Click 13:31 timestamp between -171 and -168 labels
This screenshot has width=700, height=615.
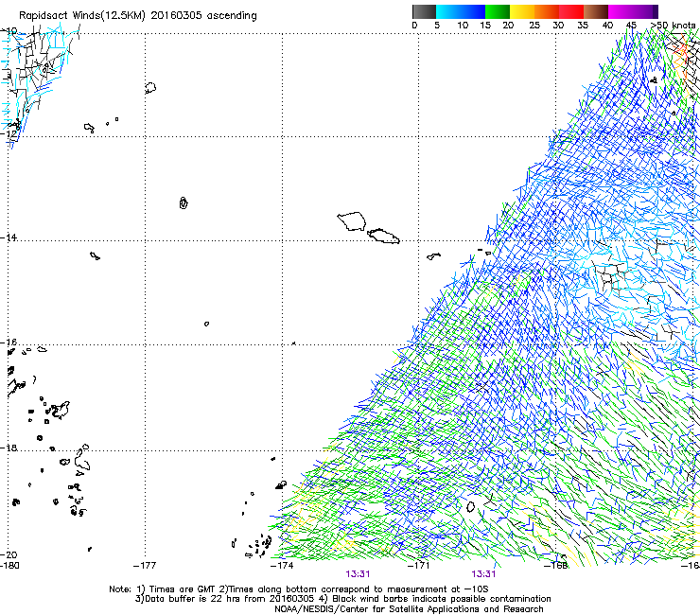[x=483, y=574]
